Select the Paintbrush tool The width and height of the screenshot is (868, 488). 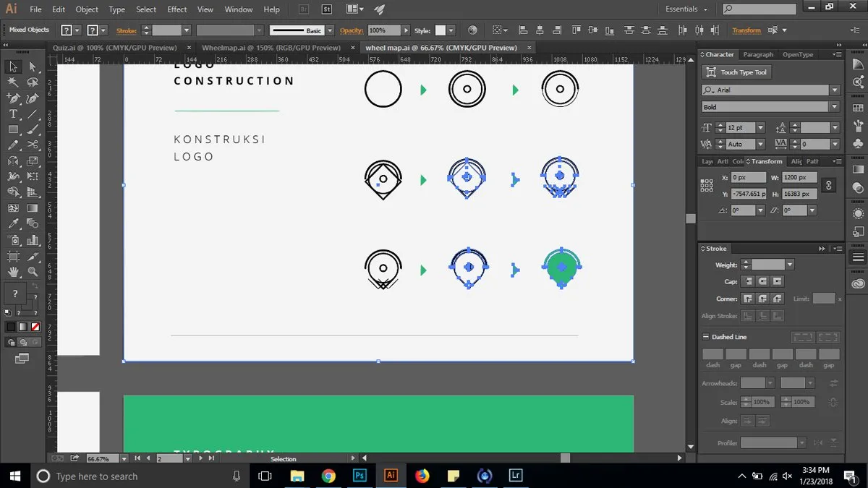(33, 130)
